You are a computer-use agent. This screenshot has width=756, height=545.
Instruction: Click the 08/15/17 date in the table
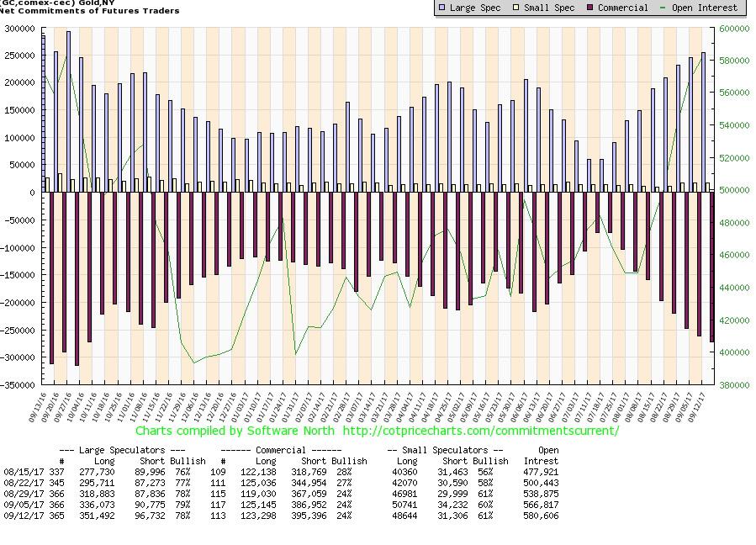[24, 472]
